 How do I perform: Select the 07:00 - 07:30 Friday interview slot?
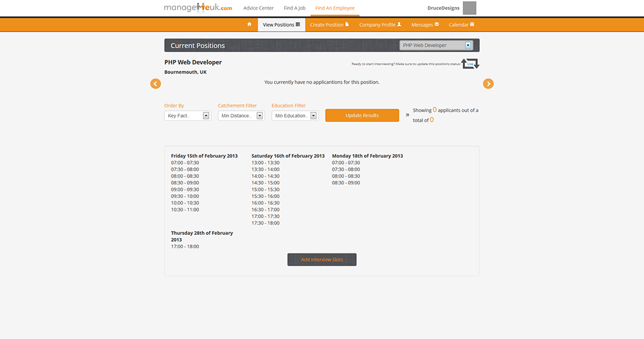(185, 163)
